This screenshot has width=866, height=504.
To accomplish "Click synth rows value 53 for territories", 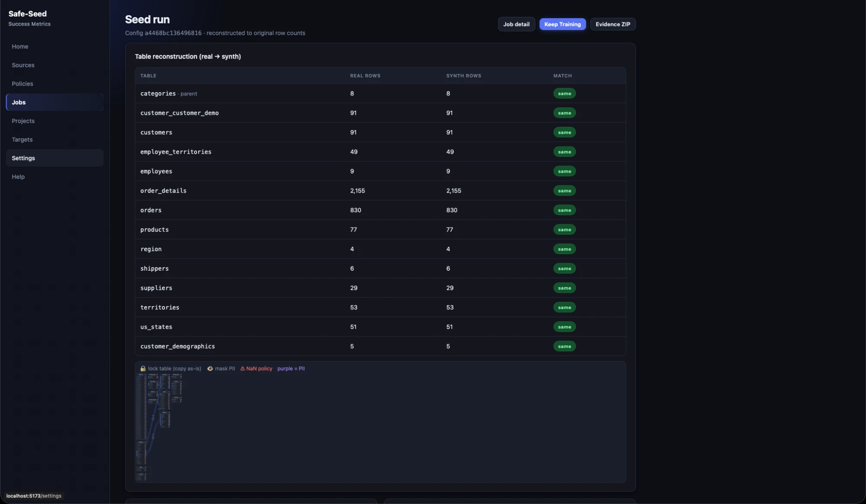I will (450, 308).
